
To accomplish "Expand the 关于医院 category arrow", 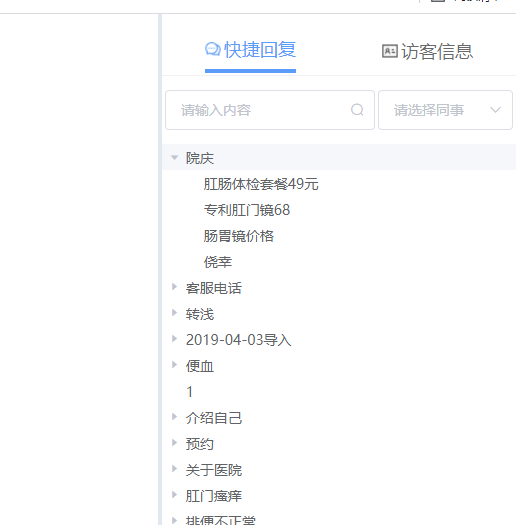I will point(174,468).
